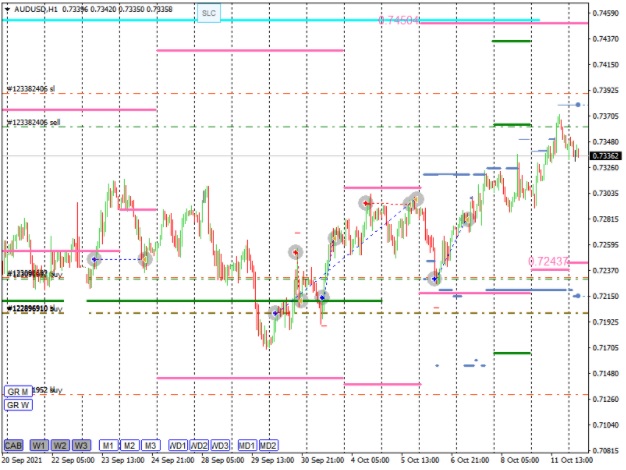Screen dimensions: 626x470
Task: Toggle the W3 level button
Action: [x=83, y=444]
